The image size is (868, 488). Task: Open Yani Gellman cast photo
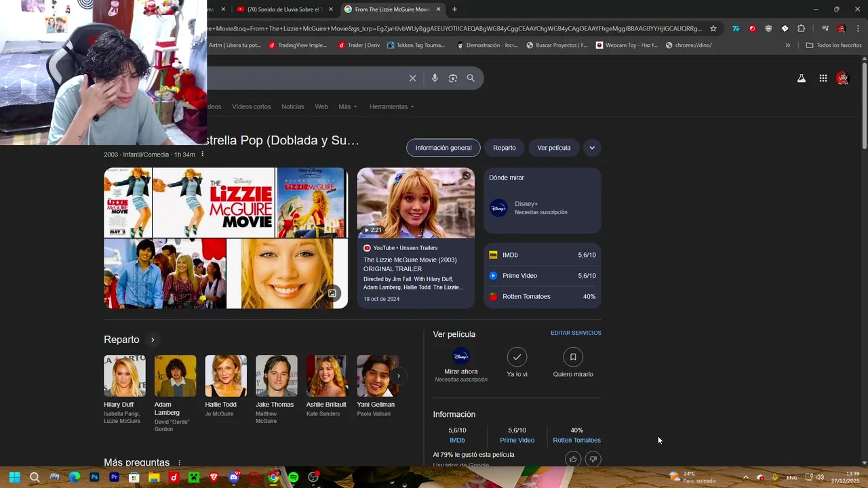378,375
